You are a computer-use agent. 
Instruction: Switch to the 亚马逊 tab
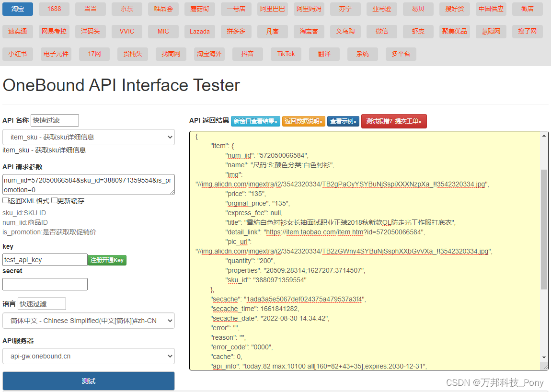click(x=381, y=9)
